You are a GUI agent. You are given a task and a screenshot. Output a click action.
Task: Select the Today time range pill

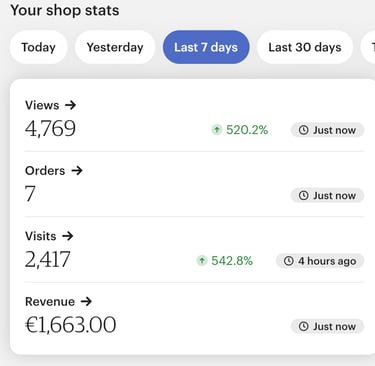click(x=39, y=47)
